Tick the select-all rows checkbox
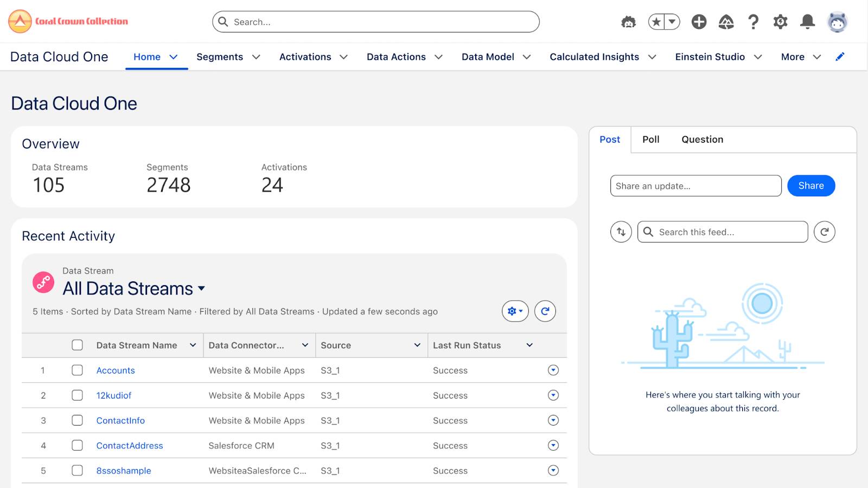Screen dimensions: 868x488 78,345
